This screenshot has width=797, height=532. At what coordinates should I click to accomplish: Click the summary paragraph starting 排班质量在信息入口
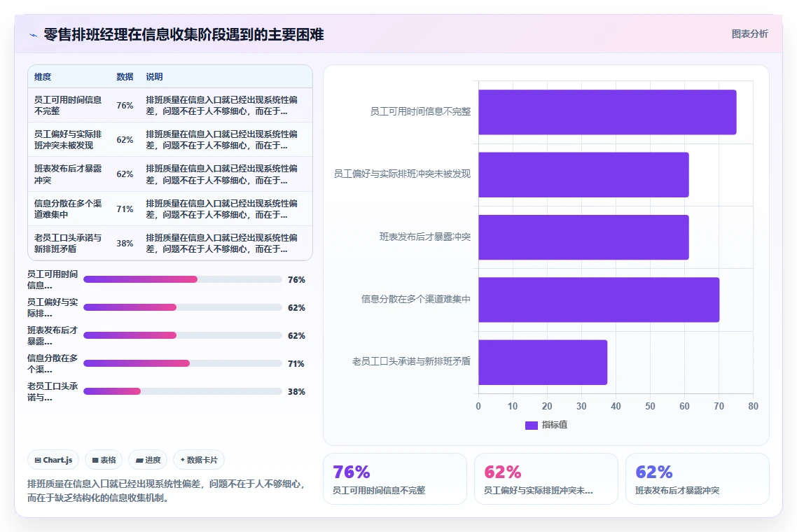coord(166,491)
